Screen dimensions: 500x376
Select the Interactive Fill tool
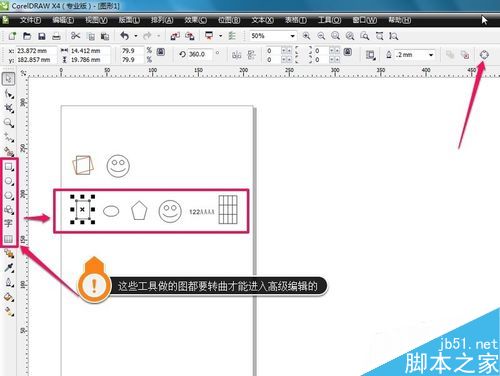coord(9,311)
